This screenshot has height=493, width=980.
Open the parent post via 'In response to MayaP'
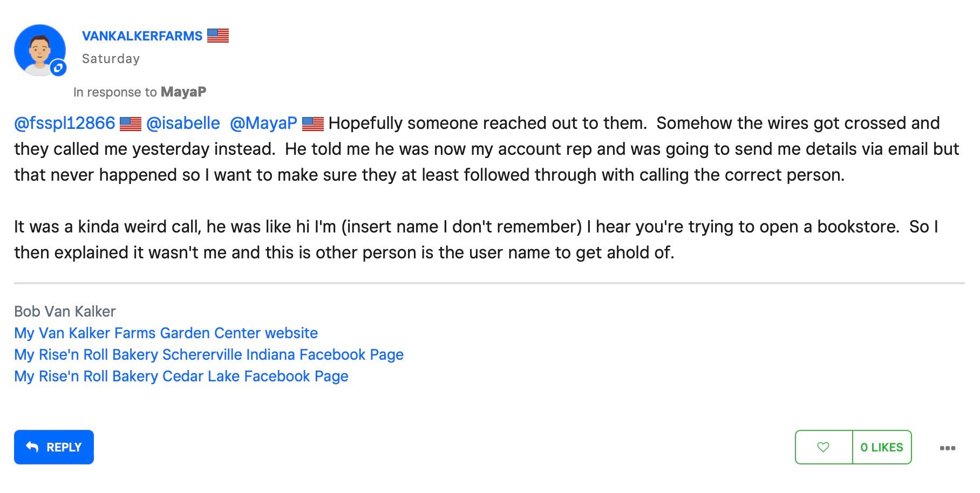183,92
